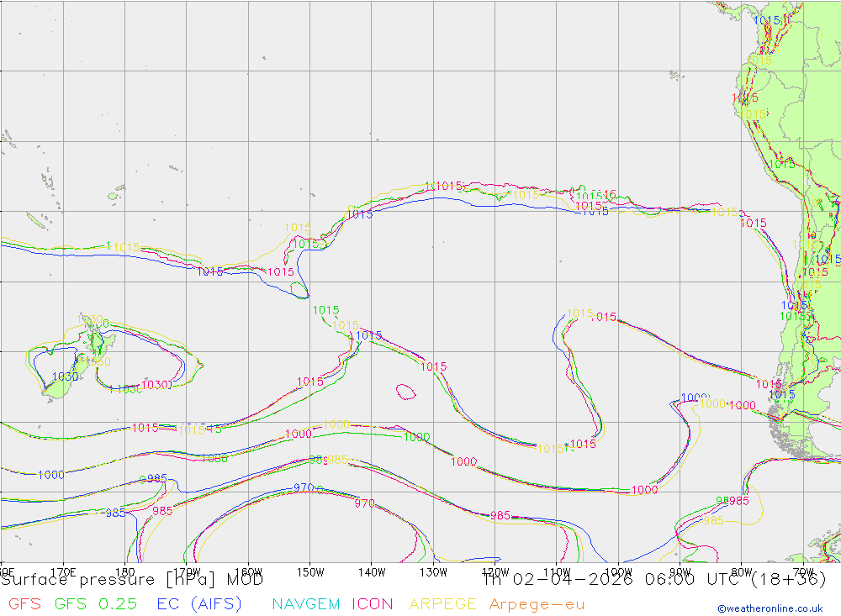Select the blue EC (AIFS) legend entry
841x616 pixels.
199,604
